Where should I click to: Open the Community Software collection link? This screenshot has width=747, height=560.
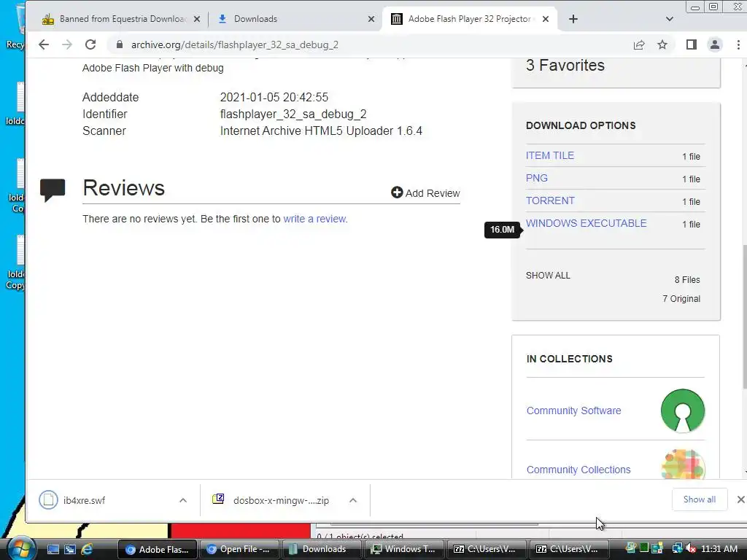coord(573,411)
